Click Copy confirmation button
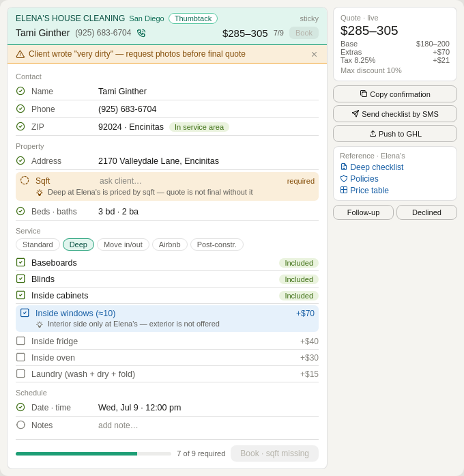 (395, 94)
